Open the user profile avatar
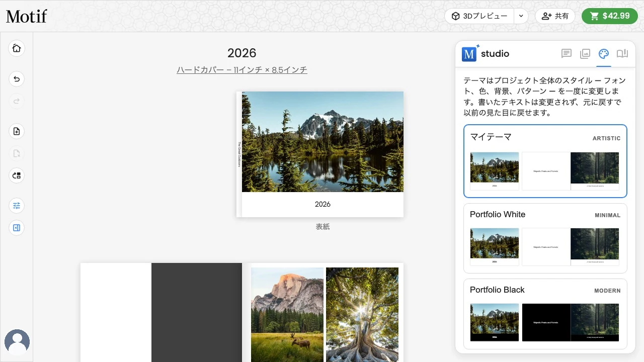The image size is (644, 362). [x=17, y=342]
